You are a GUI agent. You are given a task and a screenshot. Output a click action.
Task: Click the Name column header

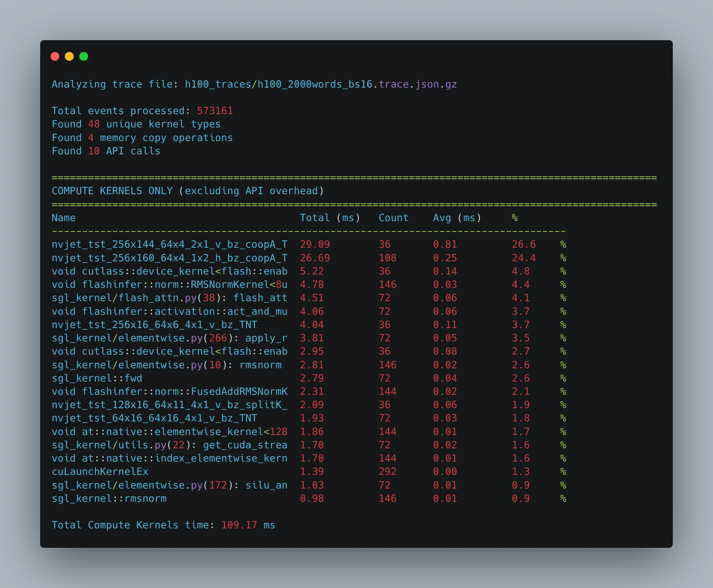pyautogui.click(x=64, y=218)
